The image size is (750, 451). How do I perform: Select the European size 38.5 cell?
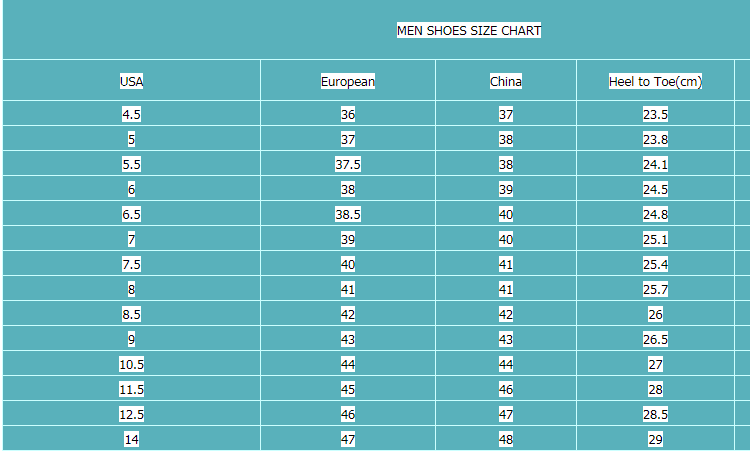348,215
